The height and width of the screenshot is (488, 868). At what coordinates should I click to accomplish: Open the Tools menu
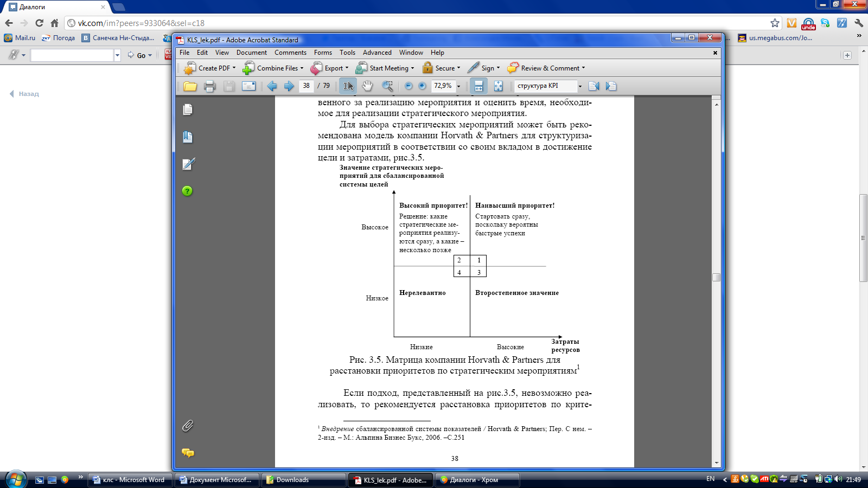tap(347, 53)
